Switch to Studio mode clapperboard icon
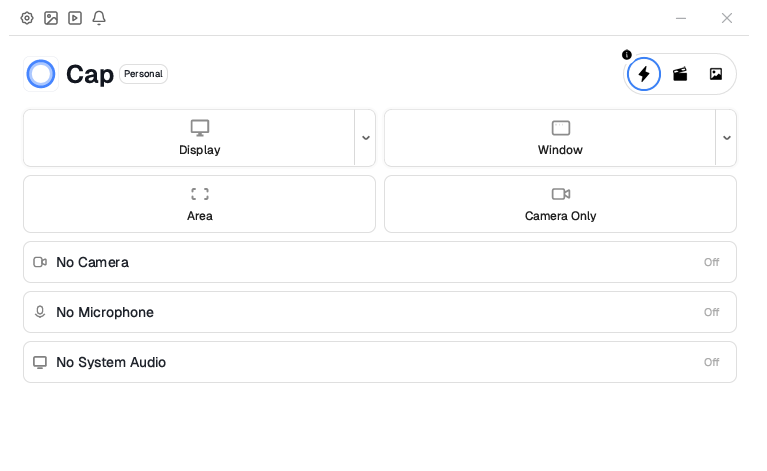 tap(680, 74)
